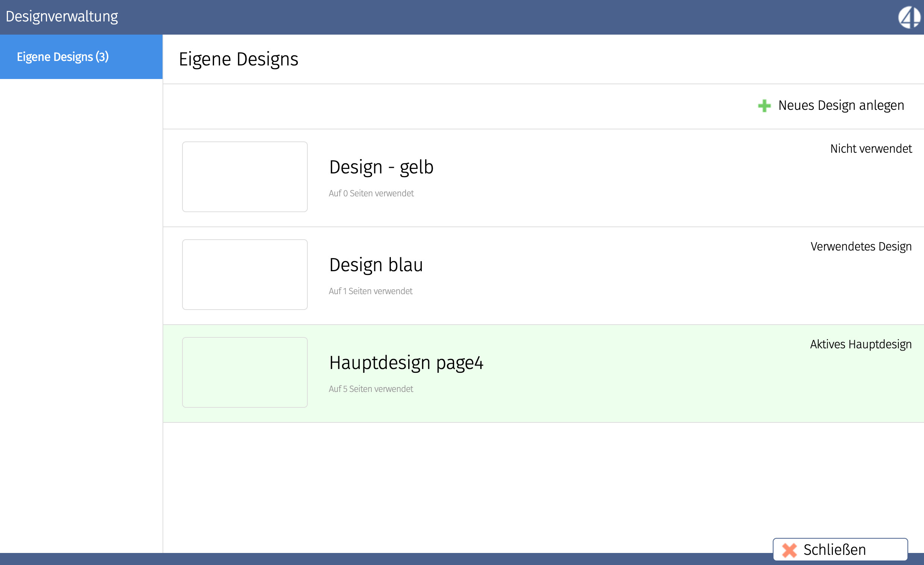Click the Verwendetes Design status label
924x565 pixels.
click(861, 247)
